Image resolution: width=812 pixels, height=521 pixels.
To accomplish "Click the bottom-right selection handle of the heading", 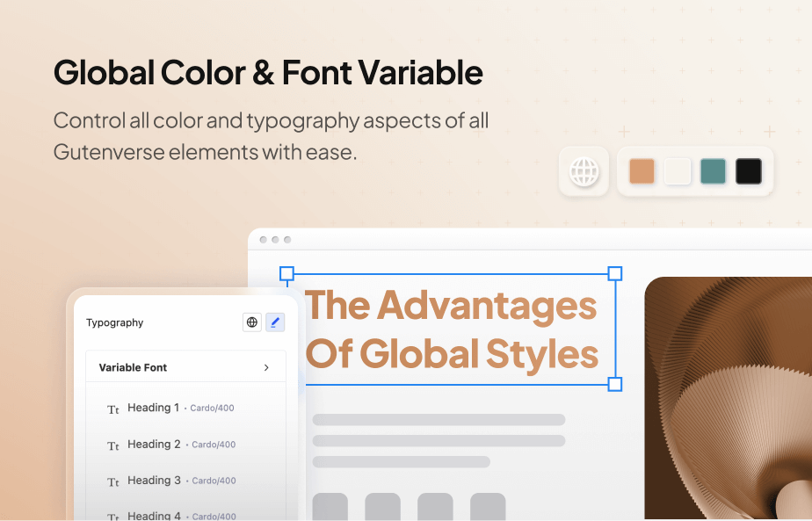I will 615,384.
